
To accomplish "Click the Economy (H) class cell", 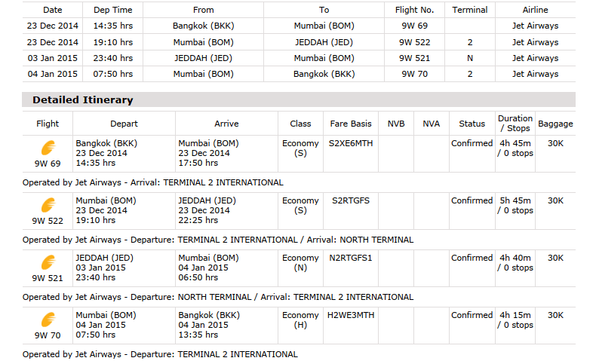I will [x=300, y=320].
